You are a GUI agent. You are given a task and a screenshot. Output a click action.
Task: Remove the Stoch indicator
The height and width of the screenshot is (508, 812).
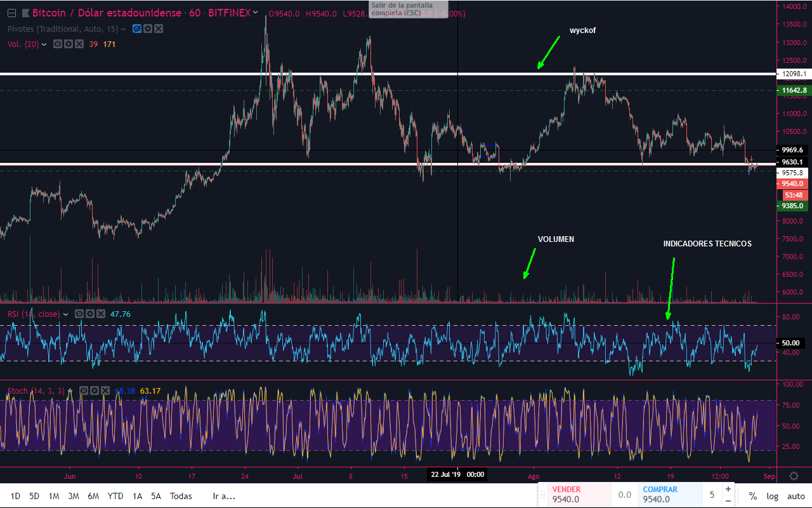point(105,391)
